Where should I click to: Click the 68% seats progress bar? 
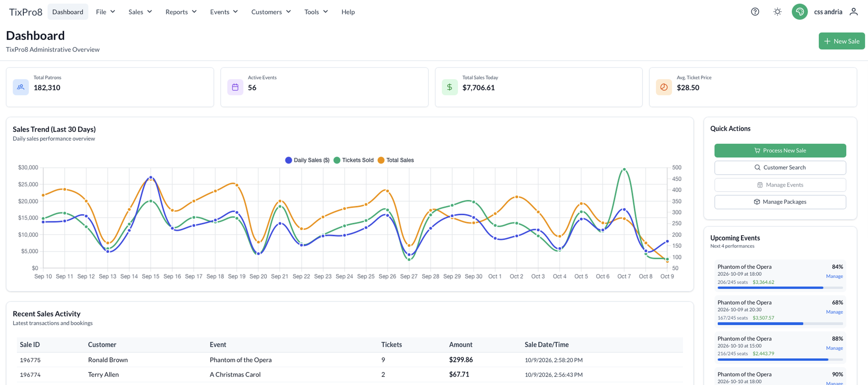(780, 324)
